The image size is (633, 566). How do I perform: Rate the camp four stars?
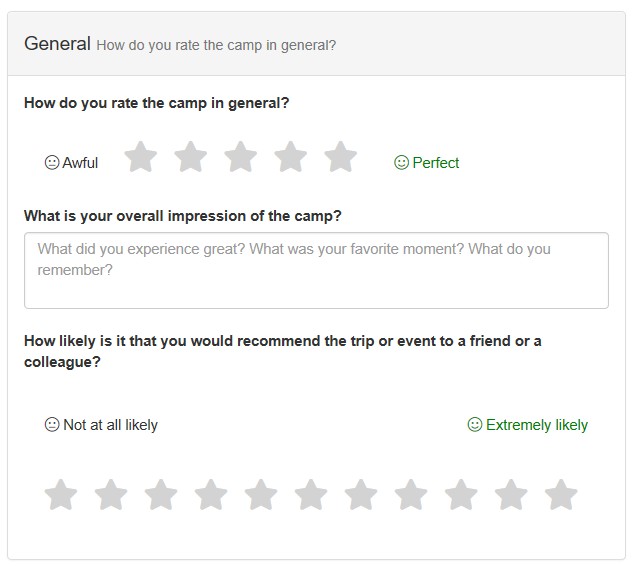(291, 157)
